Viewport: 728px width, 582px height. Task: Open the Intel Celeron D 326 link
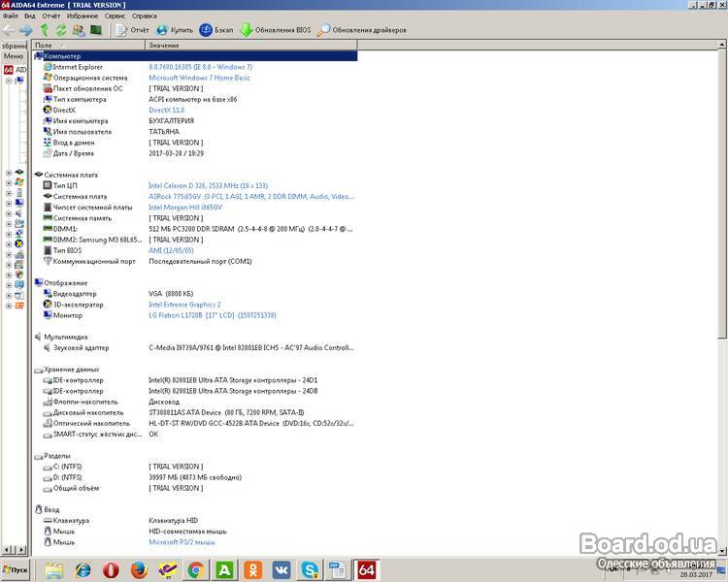[x=208, y=185]
